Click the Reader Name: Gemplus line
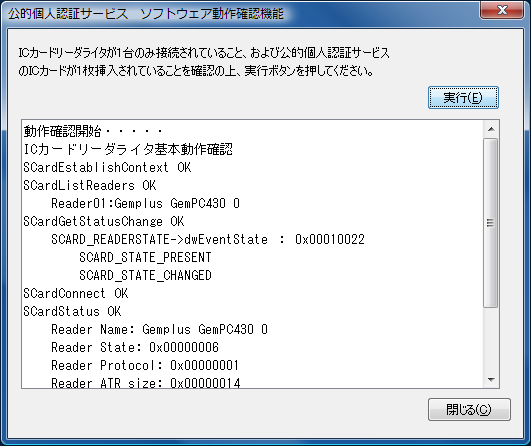The width and height of the screenshot is (531, 446). [x=159, y=329]
